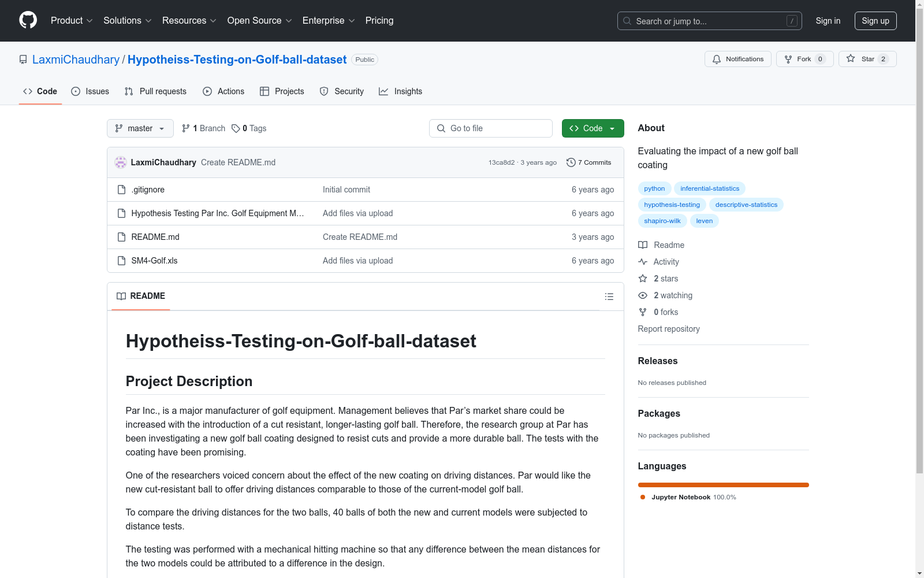Click the Sign in link
Image resolution: width=924 pixels, height=578 pixels.
pos(828,21)
